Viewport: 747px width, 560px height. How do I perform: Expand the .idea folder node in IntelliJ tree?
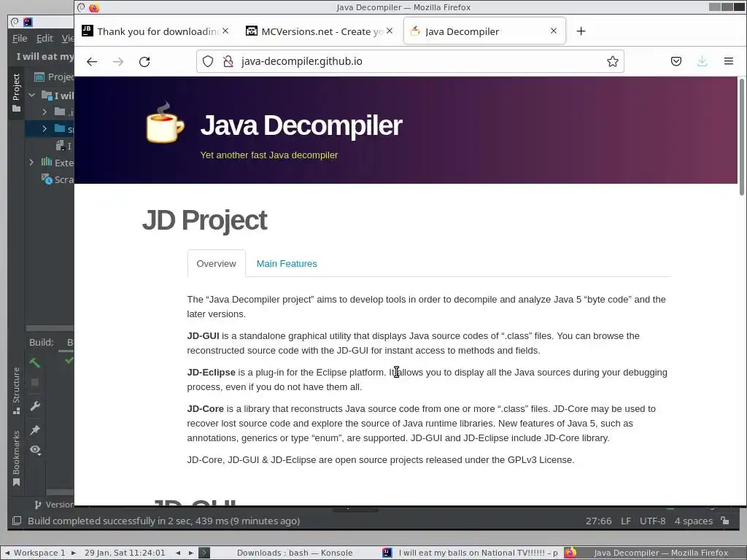[x=44, y=112]
